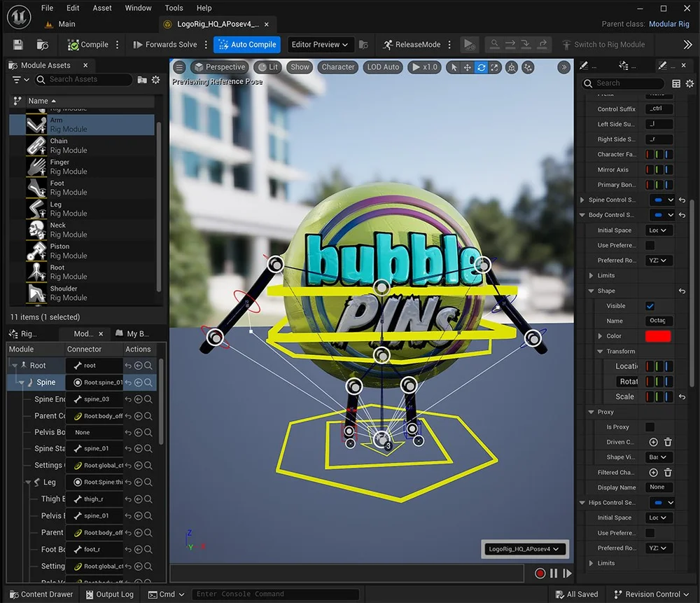The image size is (700, 603).
Task: Toggle the Auto Compile button
Action: tap(247, 45)
